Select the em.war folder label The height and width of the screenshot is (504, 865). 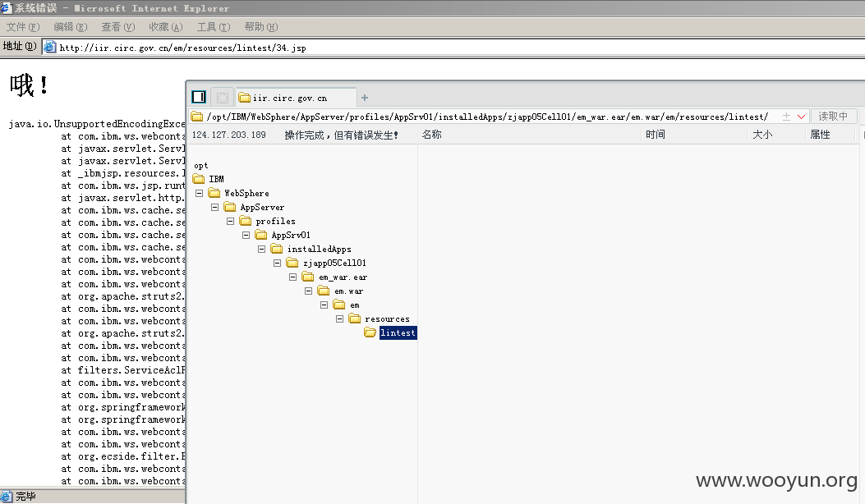tap(348, 291)
